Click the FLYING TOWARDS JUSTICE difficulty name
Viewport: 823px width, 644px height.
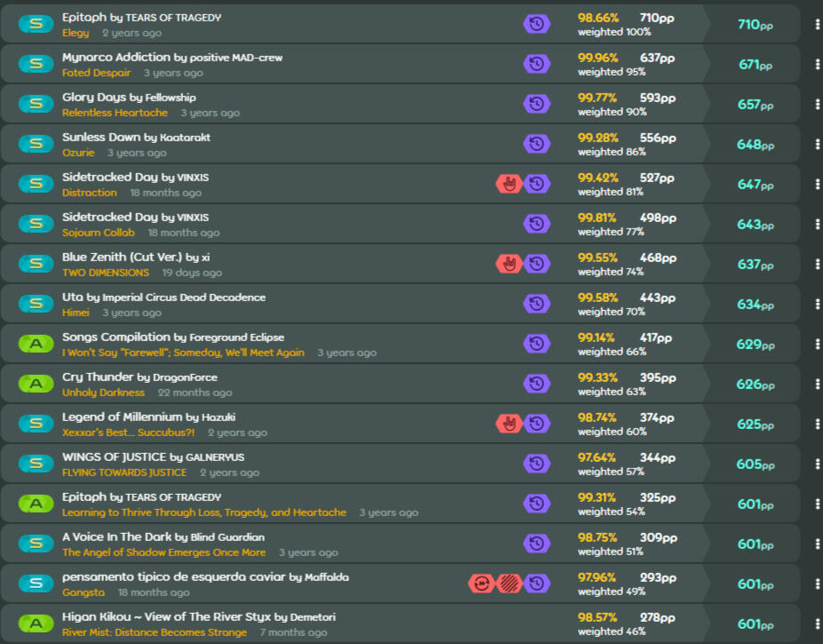124,473
